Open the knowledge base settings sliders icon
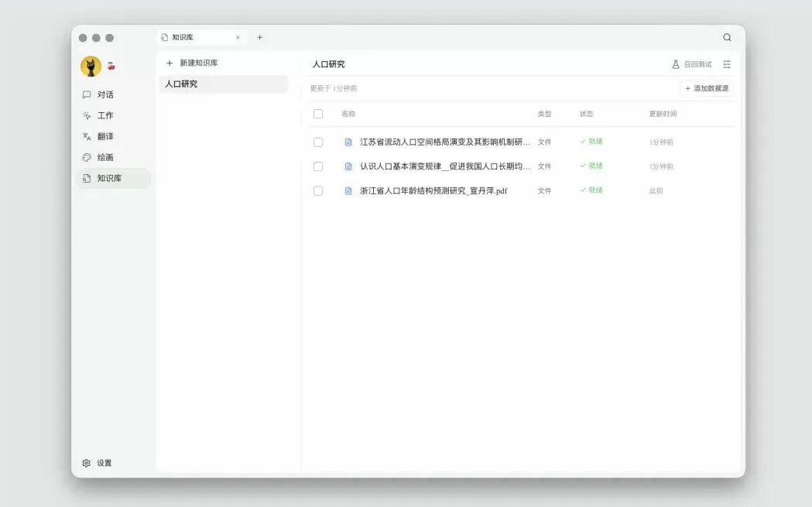This screenshot has width=812, height=507. pos(727,64)
